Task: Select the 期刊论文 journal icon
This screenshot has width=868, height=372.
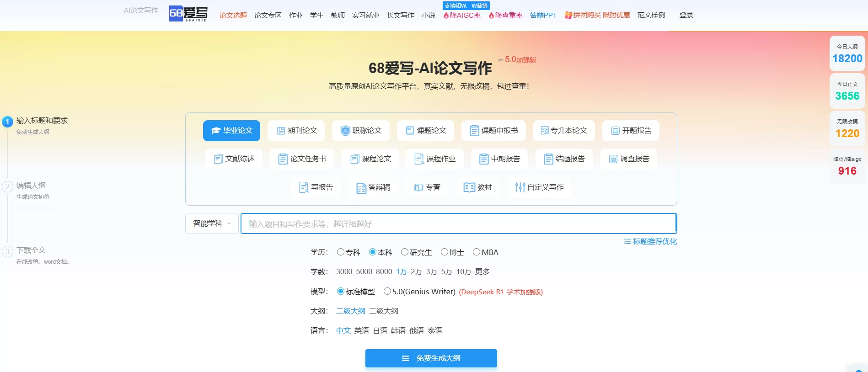Action: [281, 131]
